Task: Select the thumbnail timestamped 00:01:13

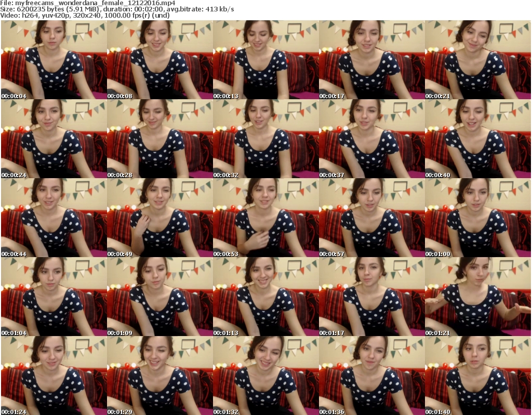Action: point(266,297)
